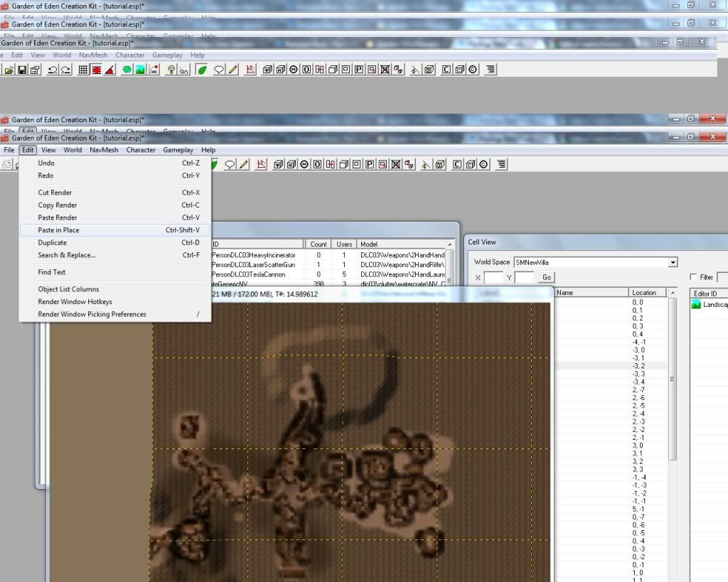
Task: Choose Undo from the Edit menu
Action: 115,163
